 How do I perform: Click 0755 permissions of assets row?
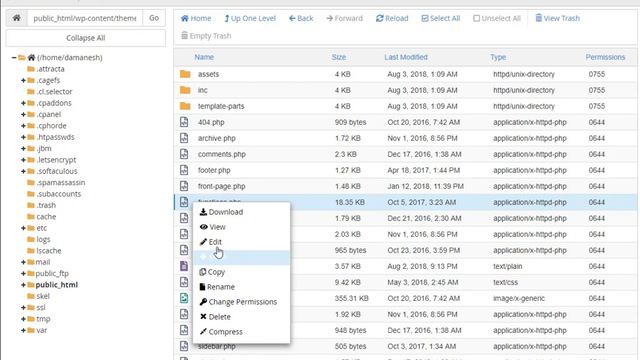tap(596, 74)
